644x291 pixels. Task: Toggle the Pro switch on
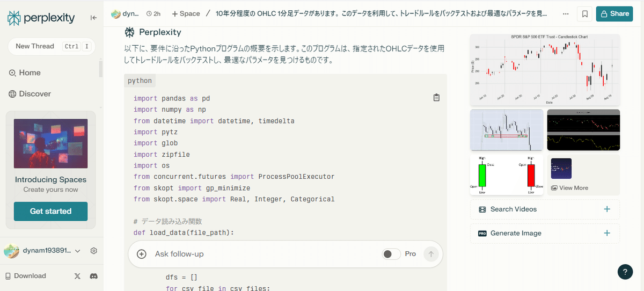pos(391,254)
